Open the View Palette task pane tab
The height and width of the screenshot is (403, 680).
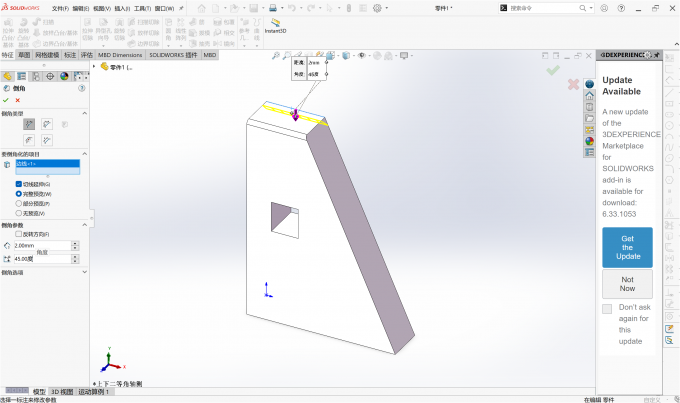point(589,129)
